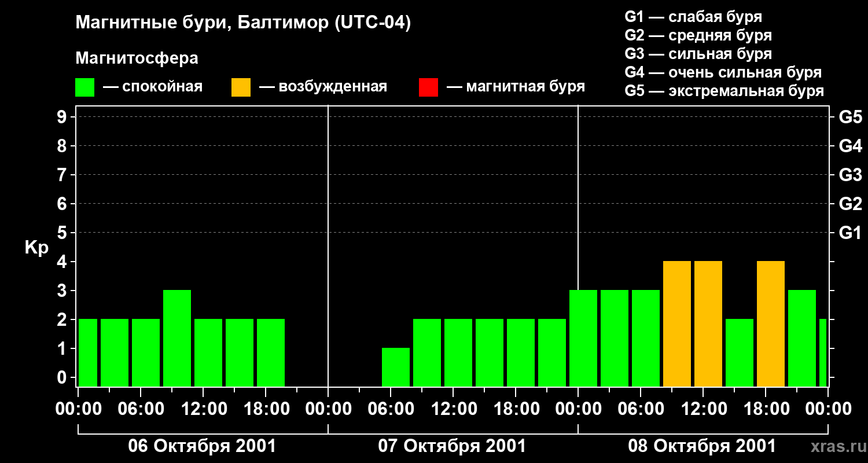Click the last green bar of 06 October

coord(271,353)
